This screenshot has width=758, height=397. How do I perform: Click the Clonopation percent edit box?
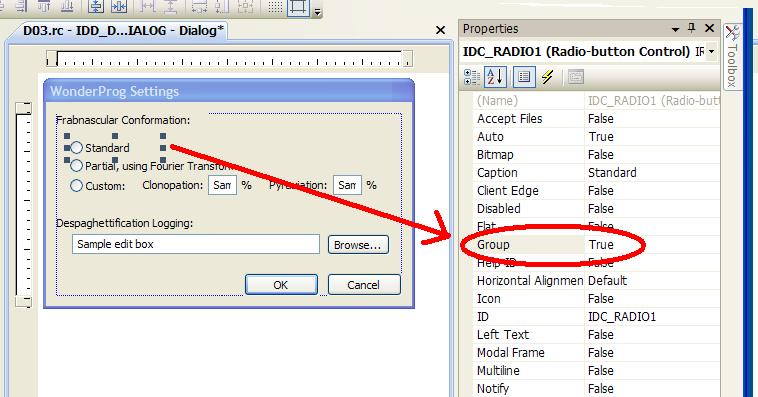pos(222,185)
